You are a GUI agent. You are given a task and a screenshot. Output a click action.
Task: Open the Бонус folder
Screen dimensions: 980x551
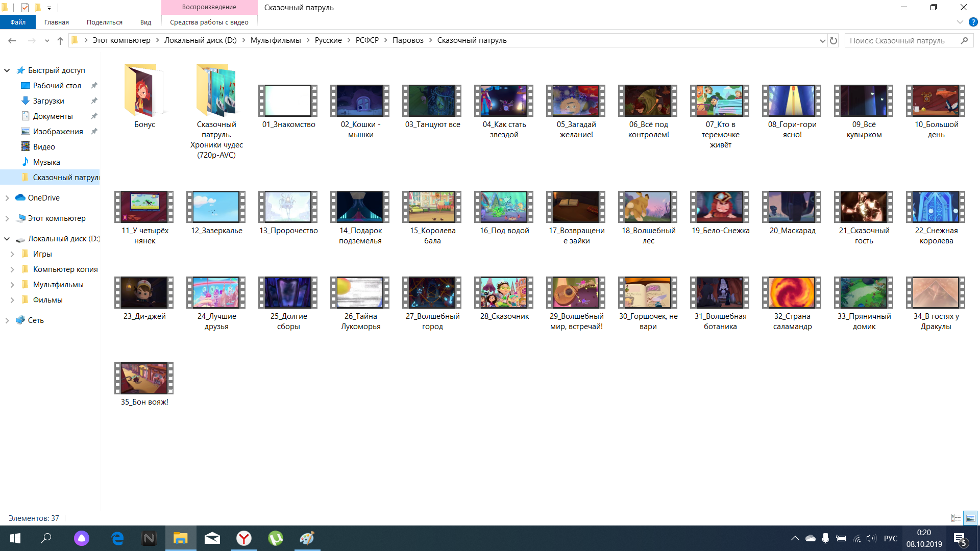tap(144, 96)
